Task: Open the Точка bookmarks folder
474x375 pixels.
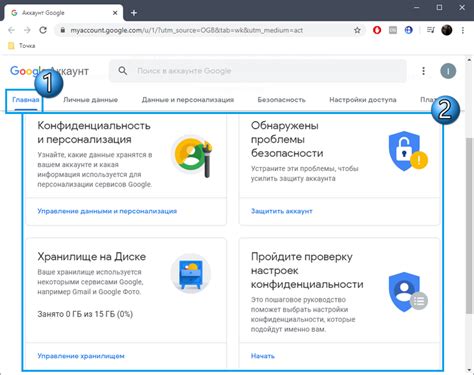Action: (x=22, y=46)
